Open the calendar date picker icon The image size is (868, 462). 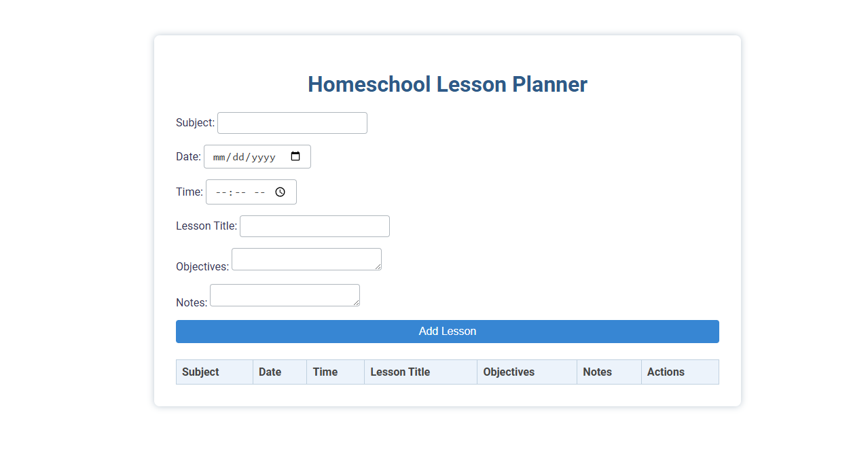point(295,156)
